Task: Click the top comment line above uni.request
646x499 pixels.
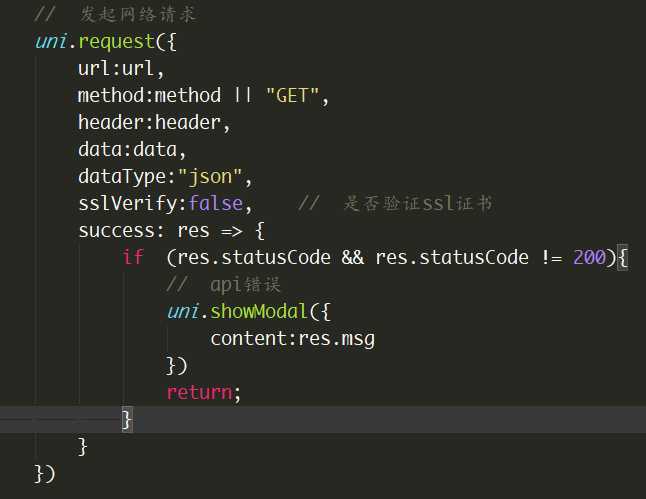Action: pyautogui.click(x=115, y=15)
